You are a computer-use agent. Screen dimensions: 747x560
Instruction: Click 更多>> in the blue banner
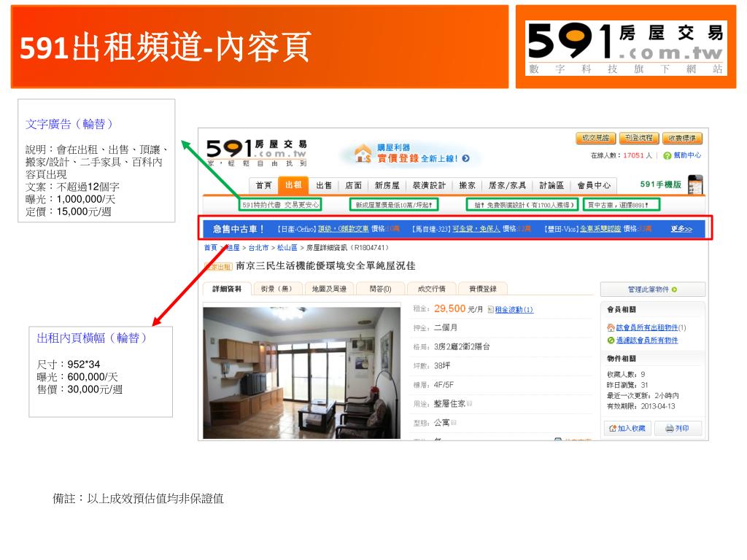point(681,229)
